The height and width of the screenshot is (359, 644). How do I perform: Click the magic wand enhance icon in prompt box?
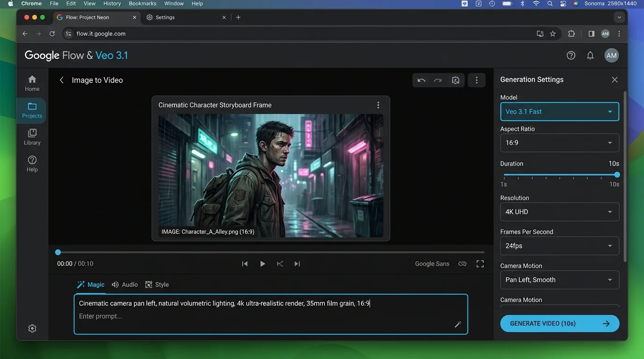tap(458, 324)
